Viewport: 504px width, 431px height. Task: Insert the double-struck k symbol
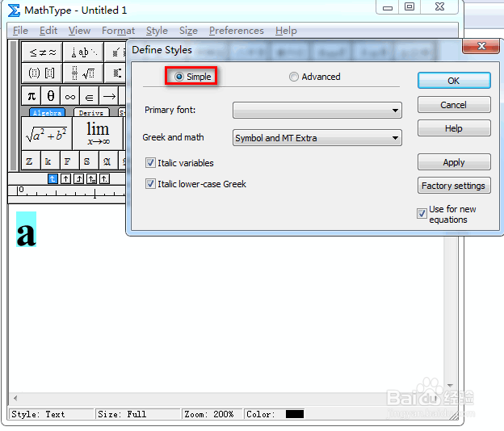(x=50, y=161)
